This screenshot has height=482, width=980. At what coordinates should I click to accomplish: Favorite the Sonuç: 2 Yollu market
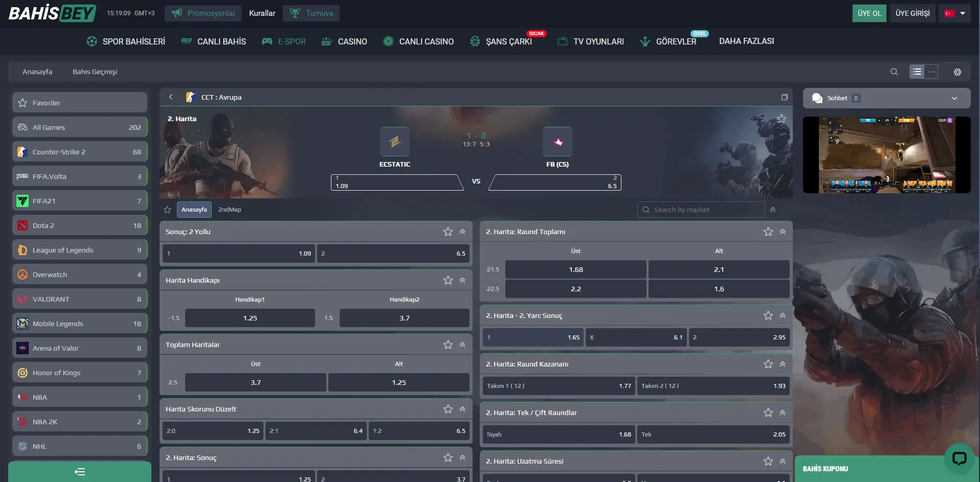click(448, 232)
